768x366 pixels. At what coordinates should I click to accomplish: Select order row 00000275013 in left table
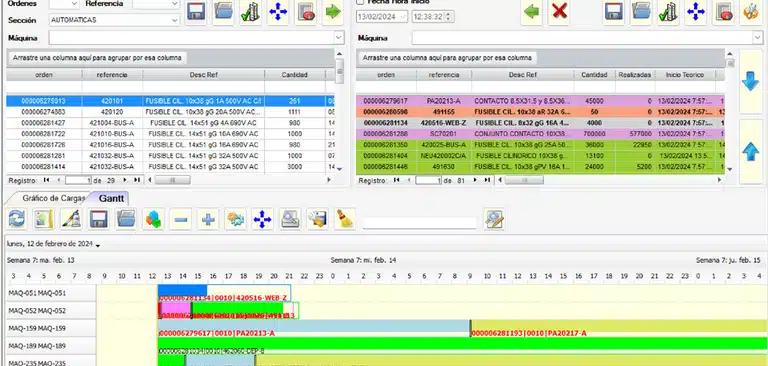click(170, 101)
